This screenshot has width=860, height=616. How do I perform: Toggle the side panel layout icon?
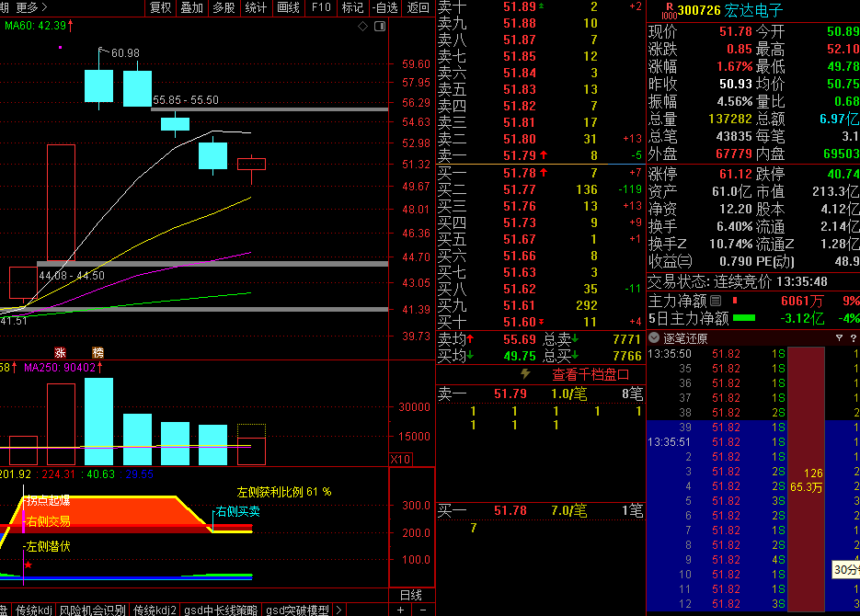(x=377, y=26)
